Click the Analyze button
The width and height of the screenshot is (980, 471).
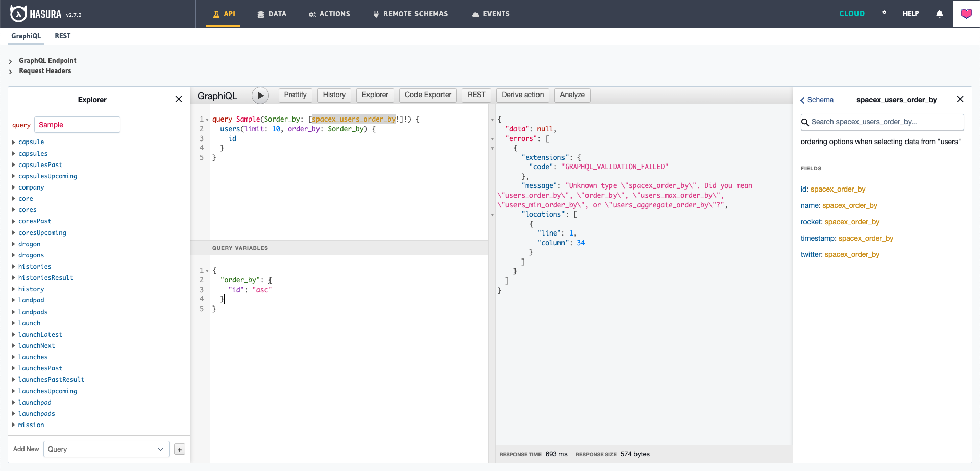572,95
